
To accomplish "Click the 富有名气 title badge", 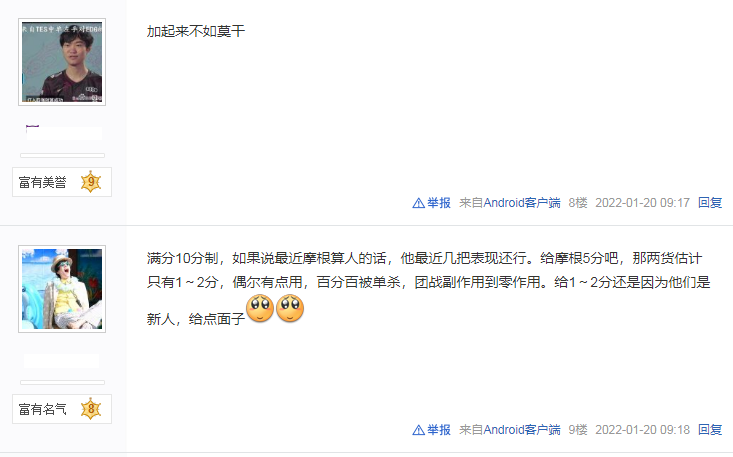I will click(x=62, y=409).
